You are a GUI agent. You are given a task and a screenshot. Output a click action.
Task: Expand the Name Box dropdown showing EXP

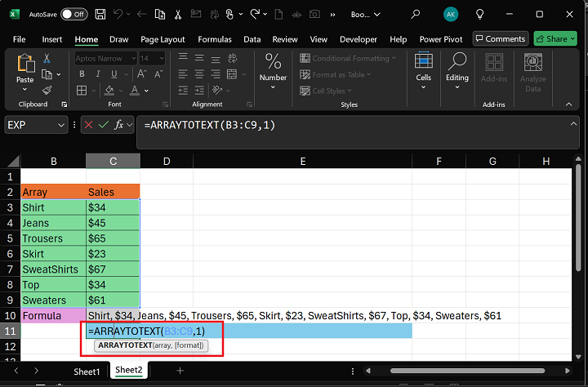pyautogui.click(x=61, y=125)
